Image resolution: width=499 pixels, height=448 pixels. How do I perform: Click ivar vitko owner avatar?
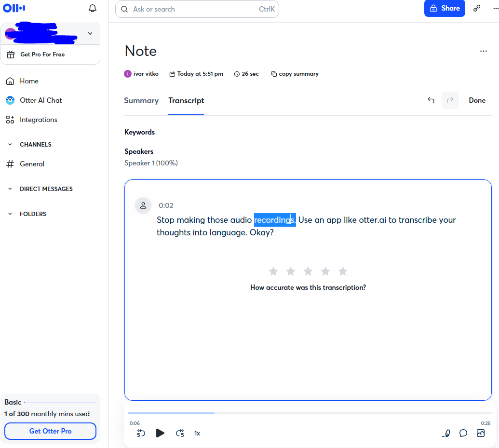pos(128,74)
